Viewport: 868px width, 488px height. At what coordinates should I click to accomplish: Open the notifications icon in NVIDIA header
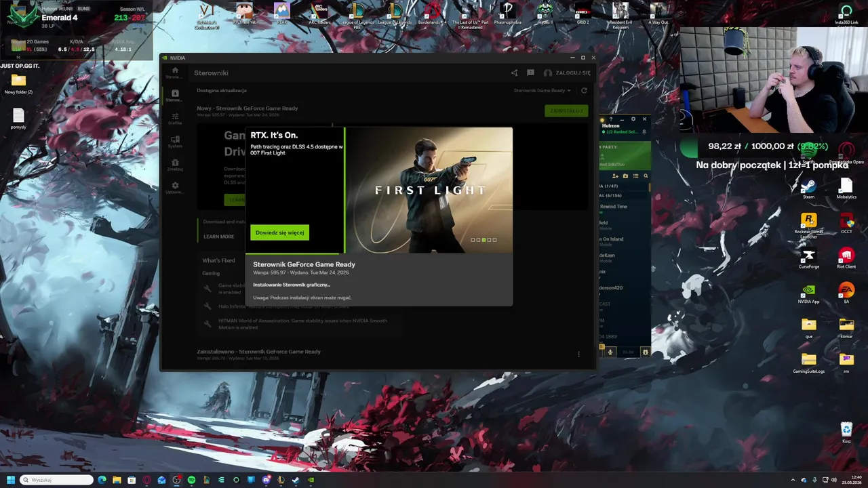530,73
